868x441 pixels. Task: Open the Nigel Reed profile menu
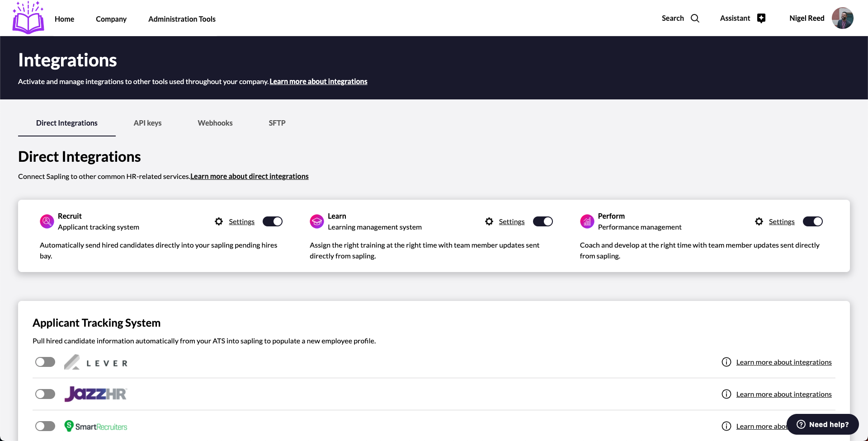(807, 18)
